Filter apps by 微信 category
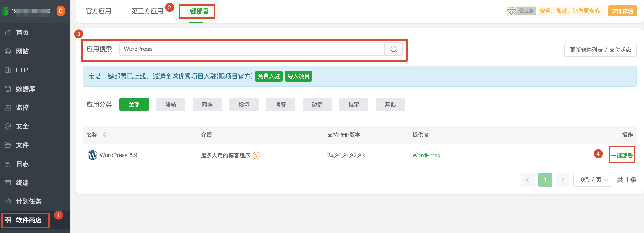The width and height of the screenshot is (644, 233). point(317,104)
